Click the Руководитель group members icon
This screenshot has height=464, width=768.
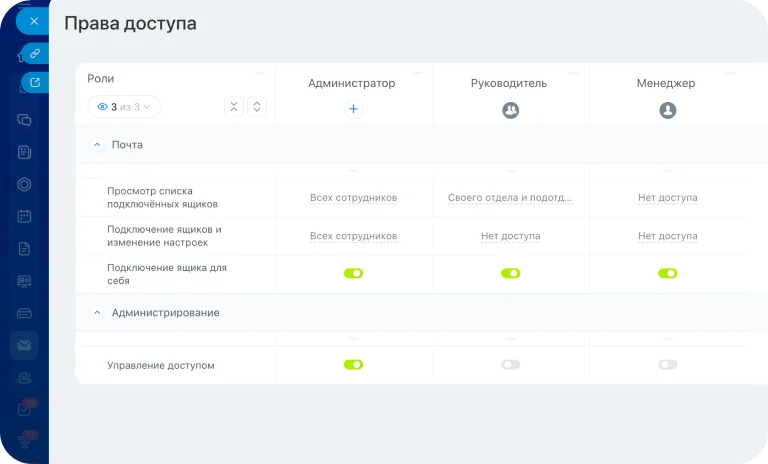tap(510, 111)
